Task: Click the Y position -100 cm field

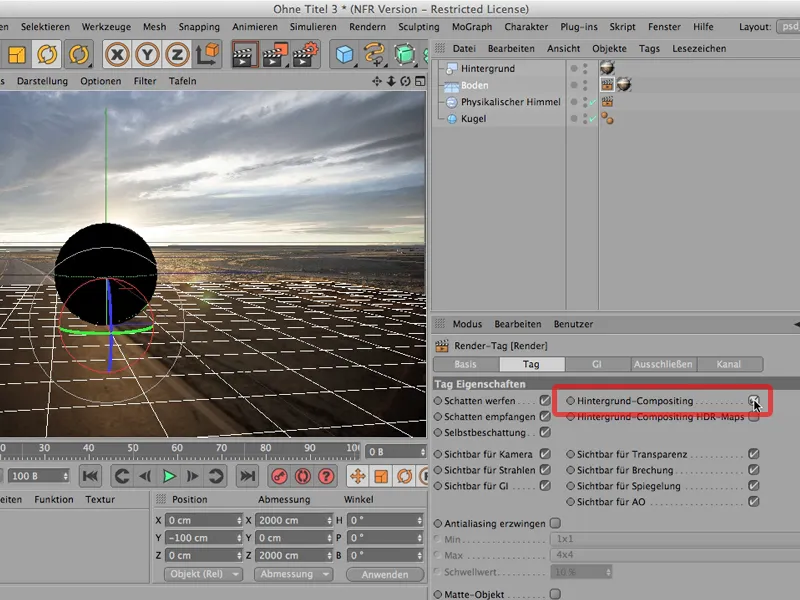Action: click(203, 538)
